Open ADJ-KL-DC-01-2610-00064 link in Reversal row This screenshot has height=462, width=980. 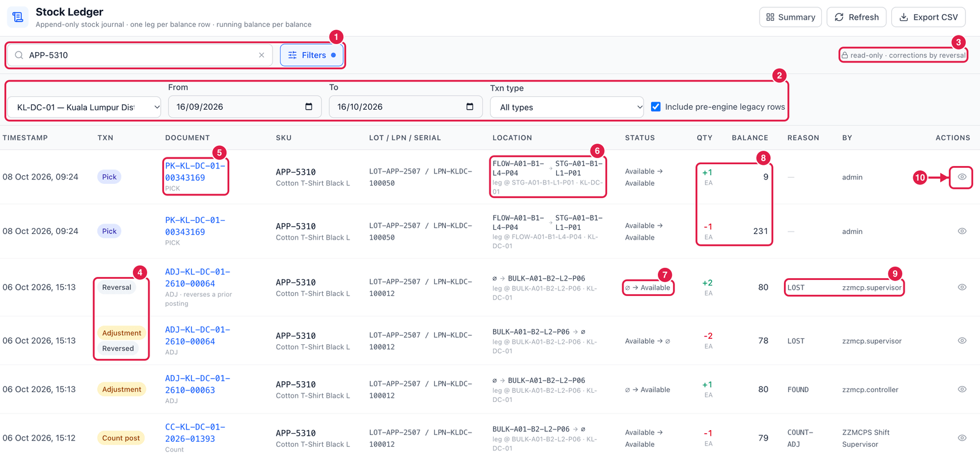pyautogui.click(x=197, y=278)
